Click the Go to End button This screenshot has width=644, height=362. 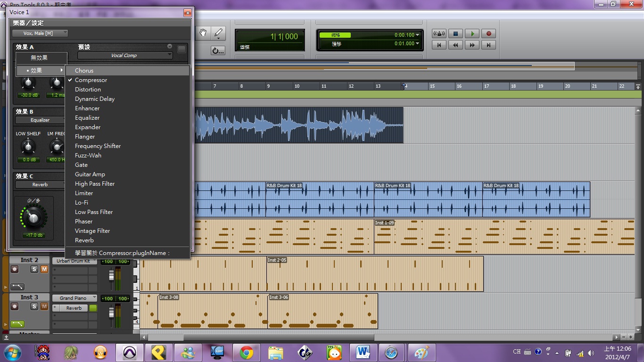coord(488,45)
